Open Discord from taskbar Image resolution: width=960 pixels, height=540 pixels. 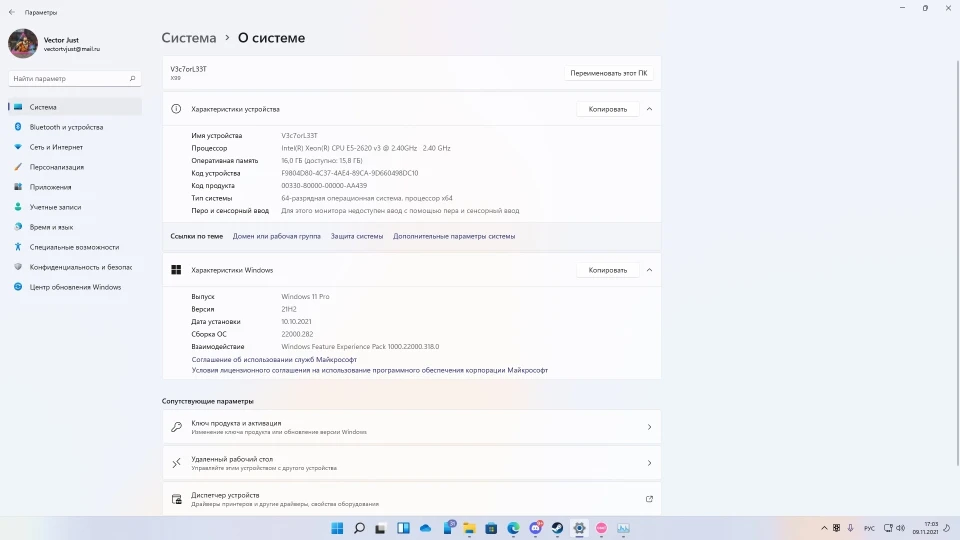tap(536, 528)
